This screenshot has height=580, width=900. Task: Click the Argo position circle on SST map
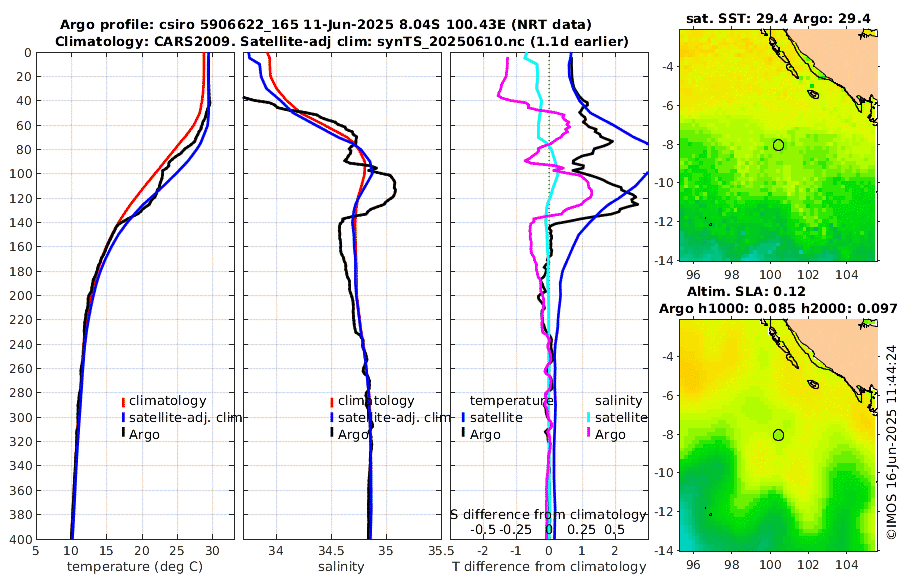click(x=778, y=145)
